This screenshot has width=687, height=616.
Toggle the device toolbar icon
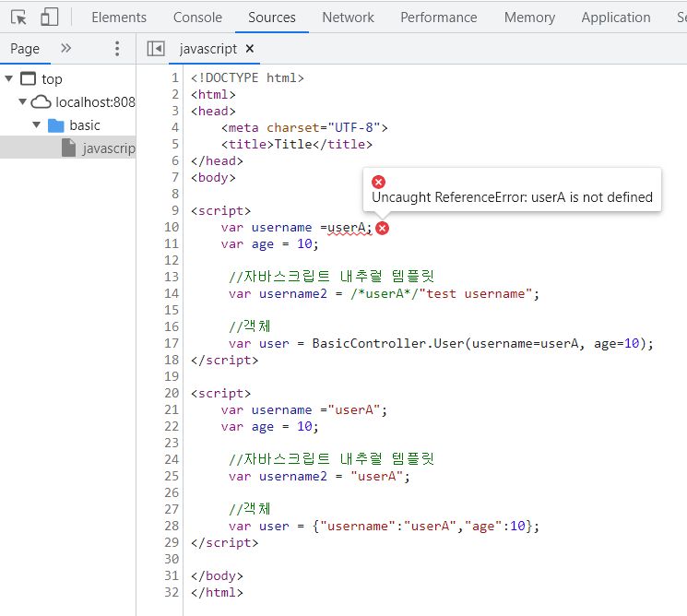[50, 18]
